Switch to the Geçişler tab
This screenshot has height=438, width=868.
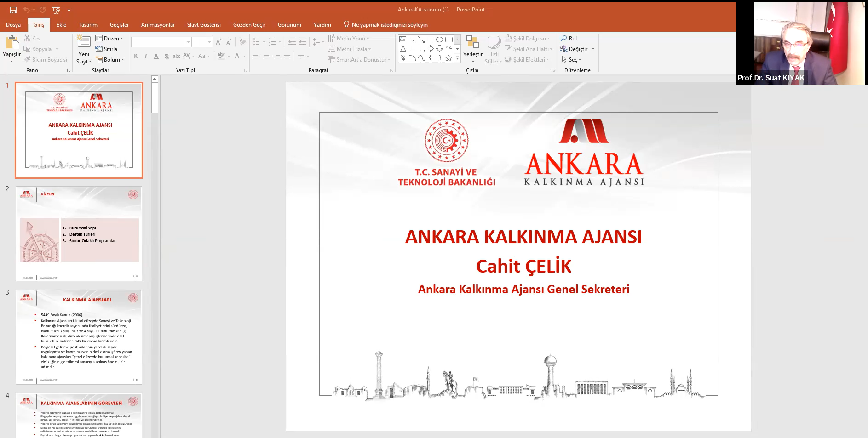pyautogui.click(x=119, y=25)
